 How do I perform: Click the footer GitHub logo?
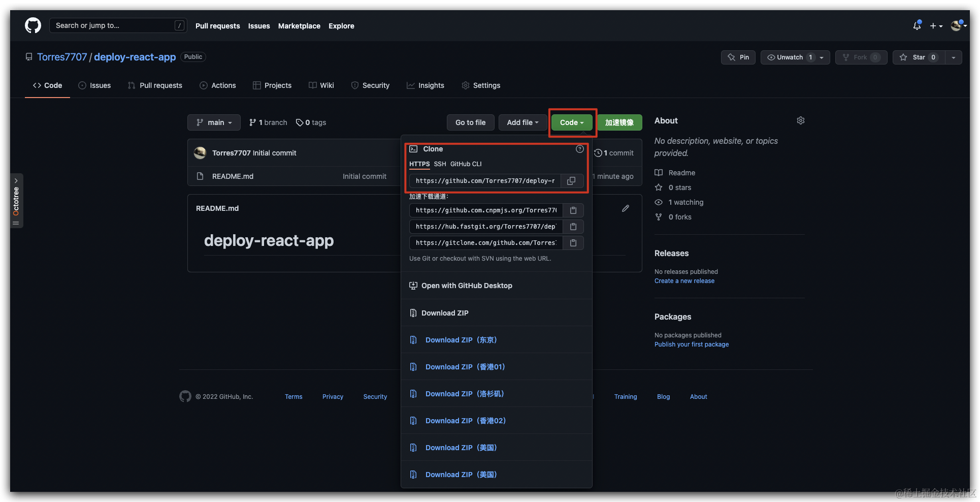pos(185,396)
